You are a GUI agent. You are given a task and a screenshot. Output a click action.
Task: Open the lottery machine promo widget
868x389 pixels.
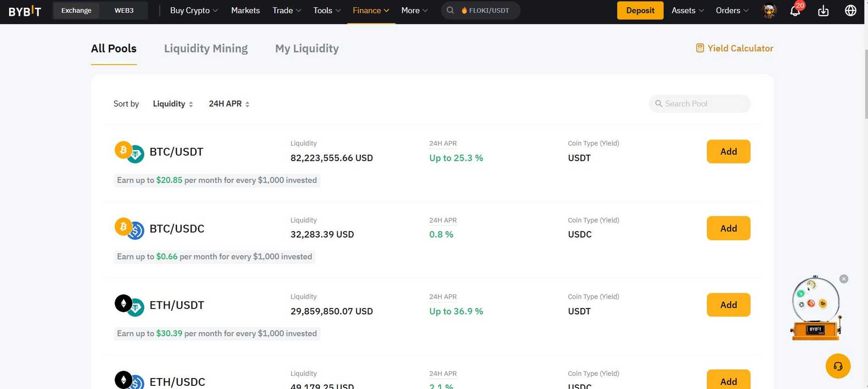point(816,308)
